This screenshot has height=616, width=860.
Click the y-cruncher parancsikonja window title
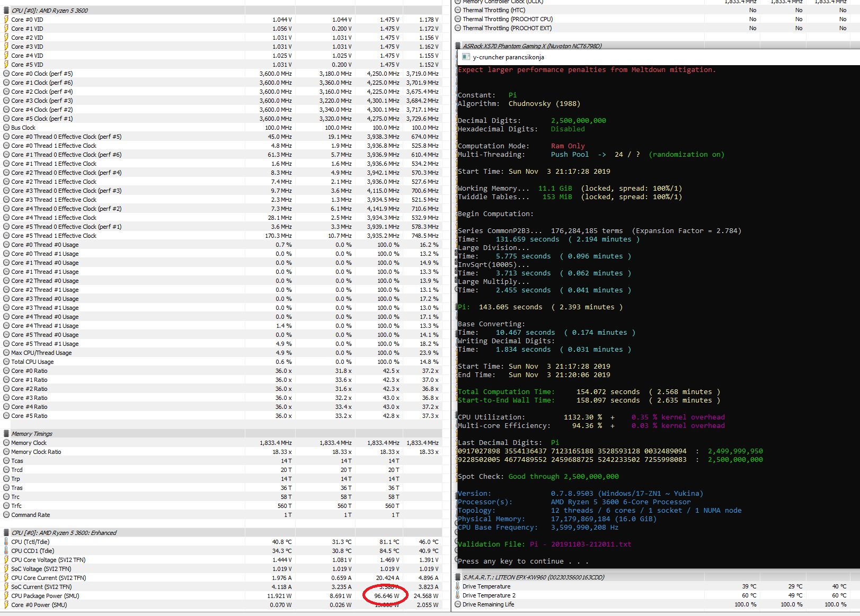pyautogui.click(x=509, y=57)
